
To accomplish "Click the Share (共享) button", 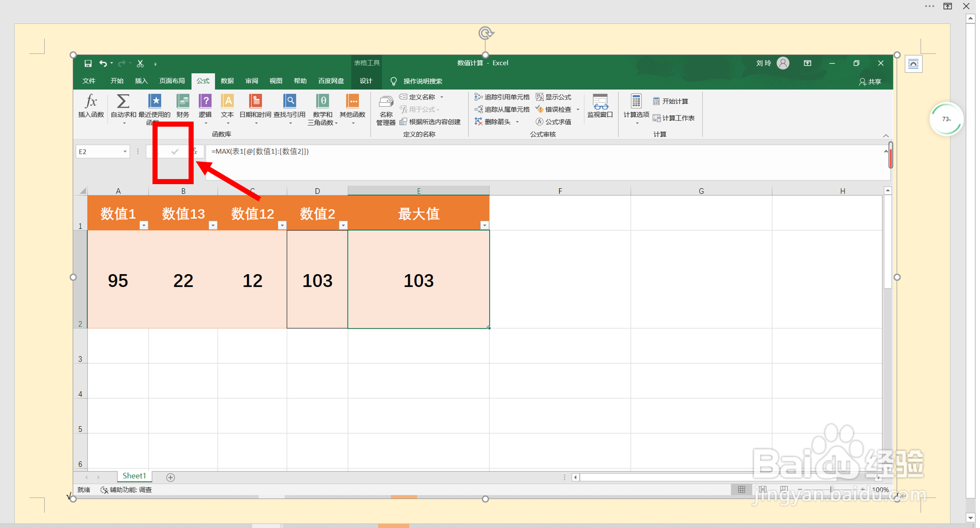I will tap(870, 81).
